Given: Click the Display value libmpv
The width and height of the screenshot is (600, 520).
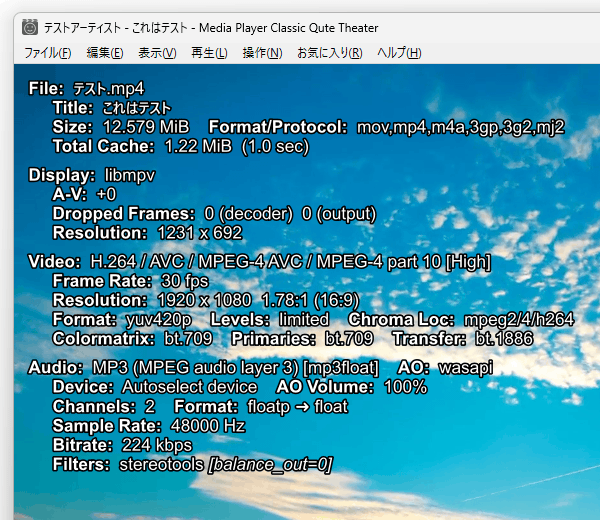Looking at the screenshot, I should [130, 176].
